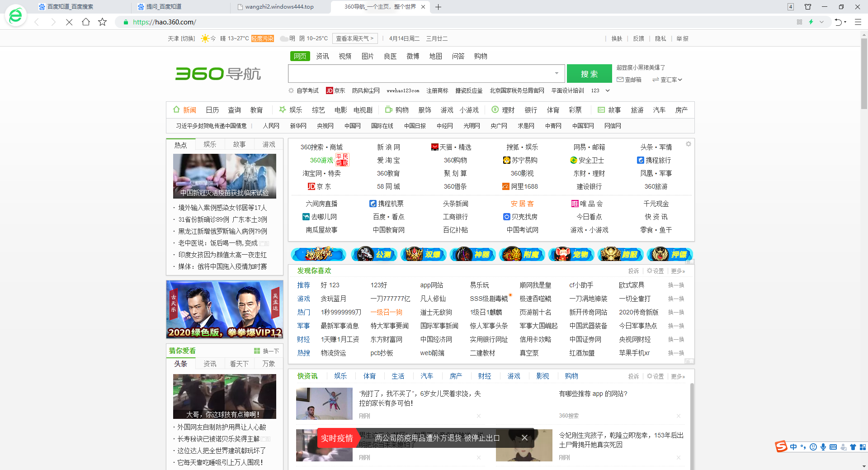Open the Sogou emoji smiley icon

tap(813, 447)
